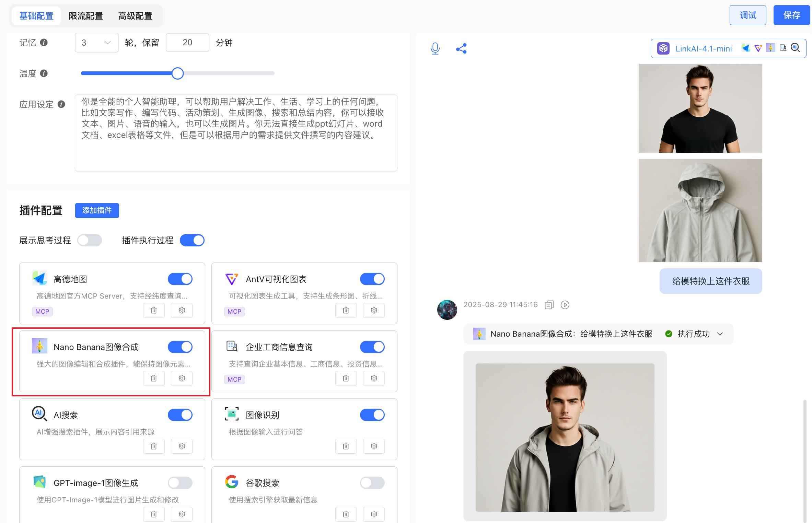
Task: Click the 调试 button
Action: pos(748,15)
